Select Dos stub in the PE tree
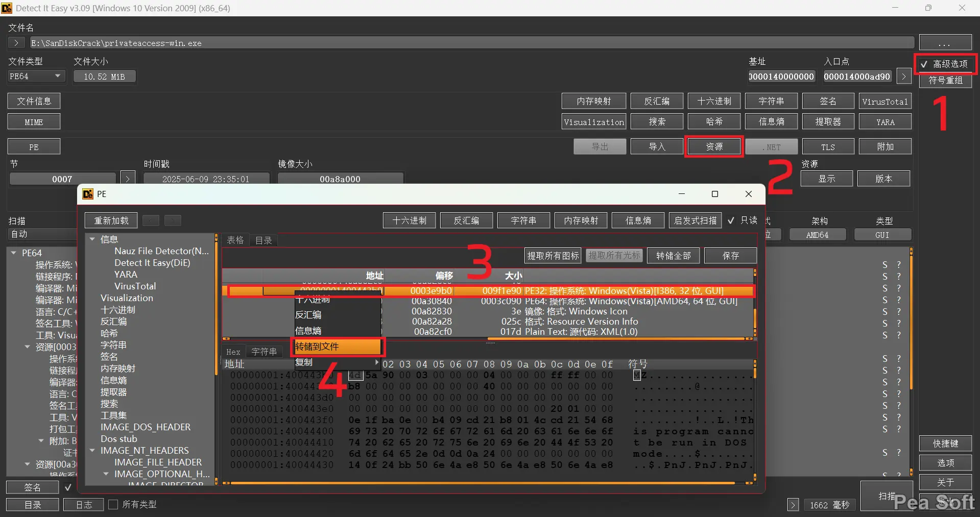The height and width of the screenshot is (517, 980). pos(119,439)
